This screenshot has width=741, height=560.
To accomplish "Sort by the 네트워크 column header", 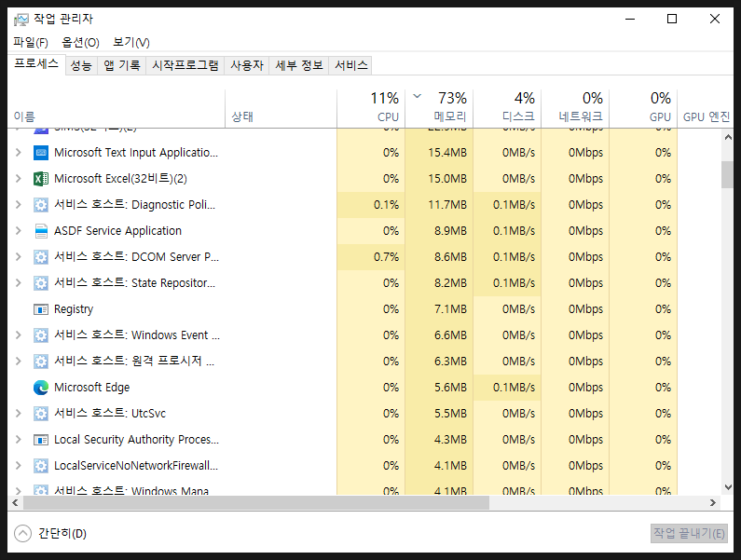I will pyautogui.click(x=575, y=109).
